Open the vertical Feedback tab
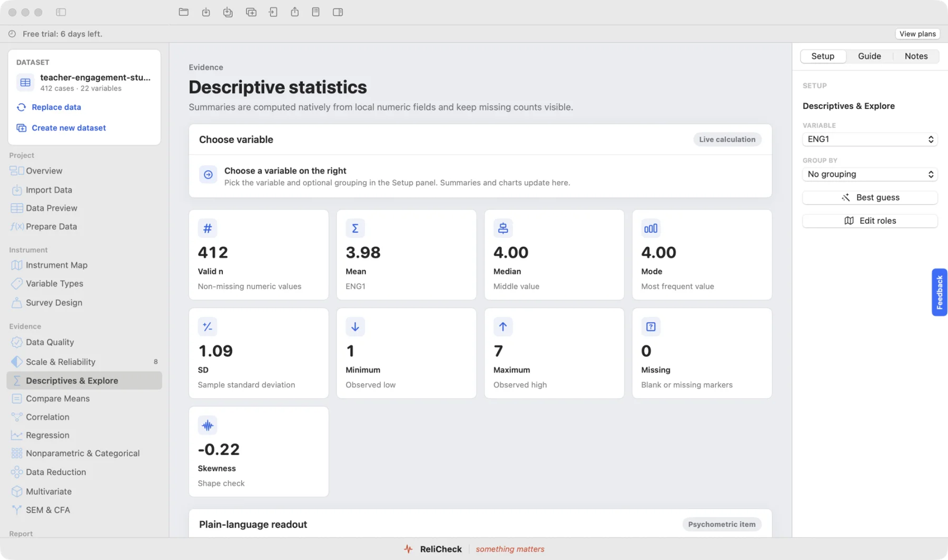Viewport: 948px width, 560px height. tap(939, 292)
